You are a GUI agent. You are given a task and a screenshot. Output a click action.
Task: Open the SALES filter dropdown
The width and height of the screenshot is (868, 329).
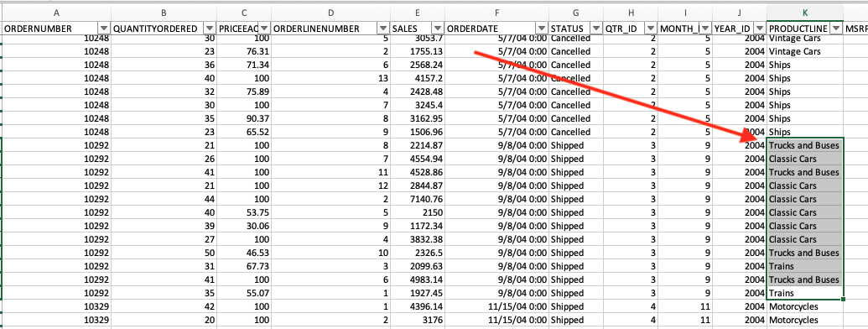tap(437, 29)
